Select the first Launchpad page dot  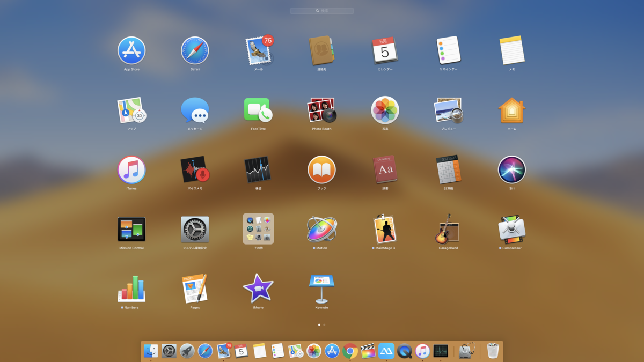(x=319, y=324)
